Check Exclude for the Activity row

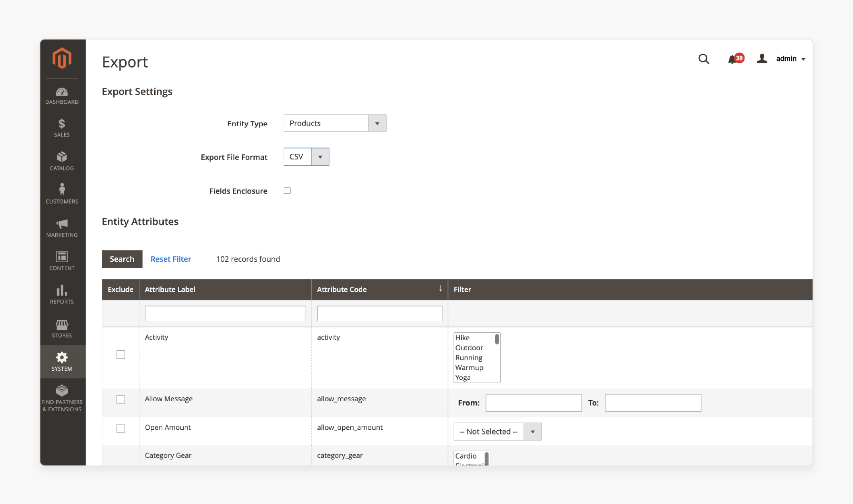[121, 355]
